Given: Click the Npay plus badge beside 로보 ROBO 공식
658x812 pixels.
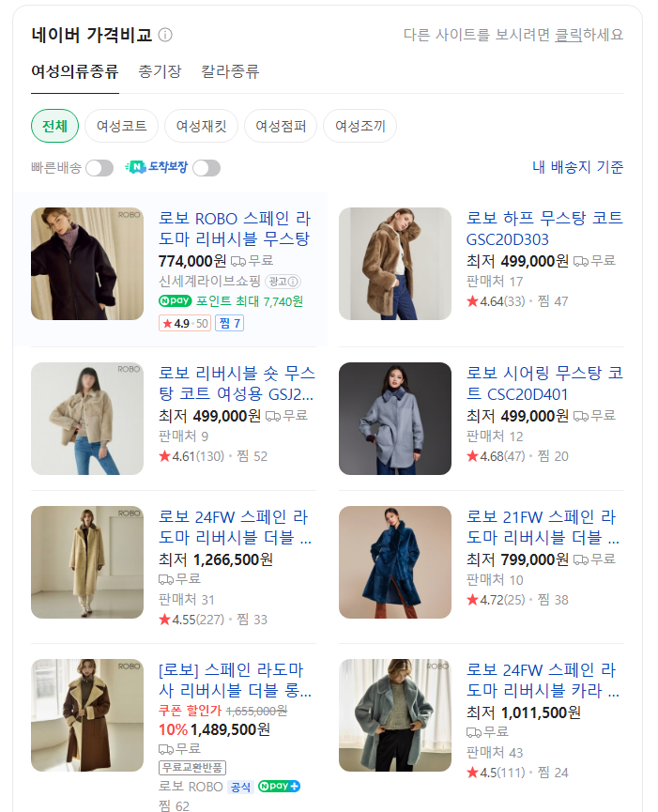Looking at the screenshot, I should point(279,786).
